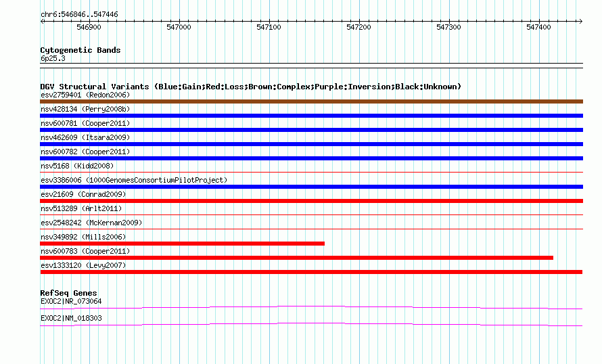This screenshot has height=364, width=602.
Task: Select the blue esv3386006 gain bar
Action: (311, 187)
